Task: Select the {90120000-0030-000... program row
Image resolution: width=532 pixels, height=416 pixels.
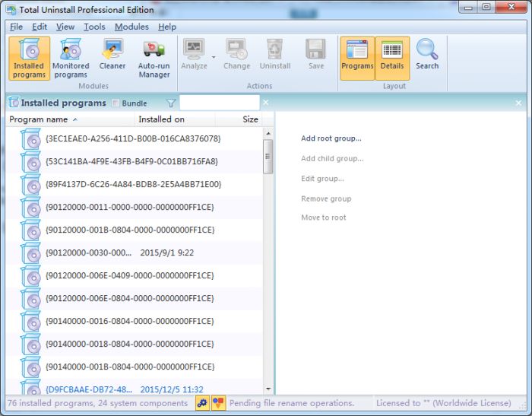Action: tap(135, 252)
